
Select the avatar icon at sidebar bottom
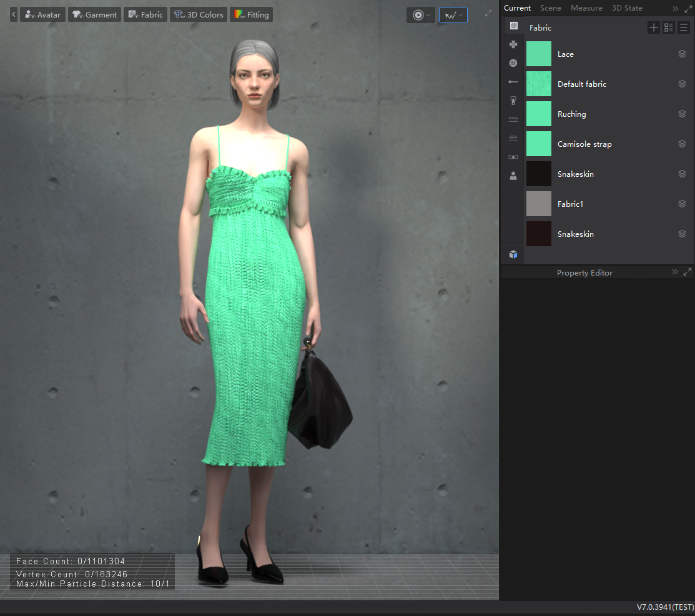point(513,176)
